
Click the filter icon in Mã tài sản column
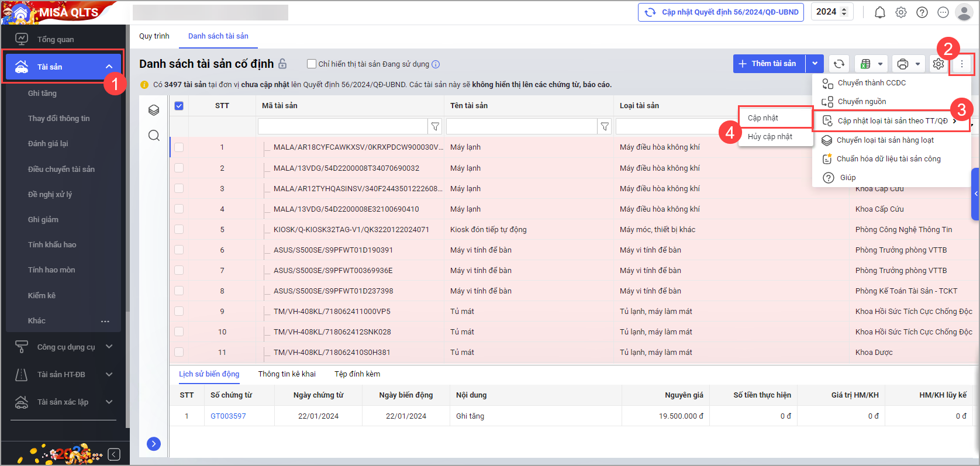click(435, 126)
